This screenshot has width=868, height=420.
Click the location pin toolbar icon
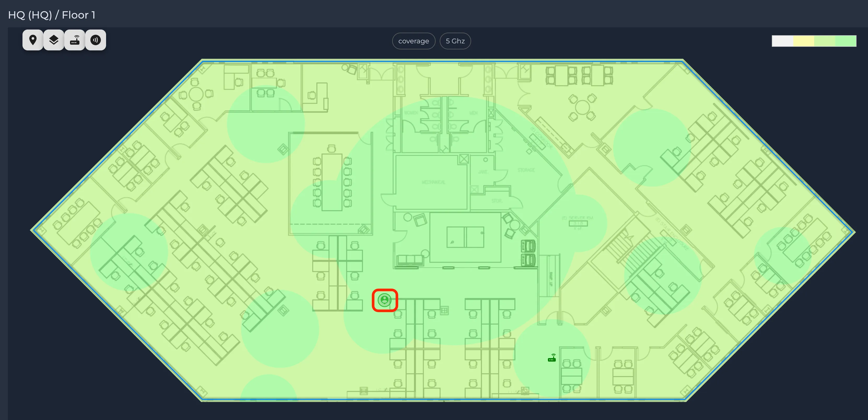(x=33, y=40)
